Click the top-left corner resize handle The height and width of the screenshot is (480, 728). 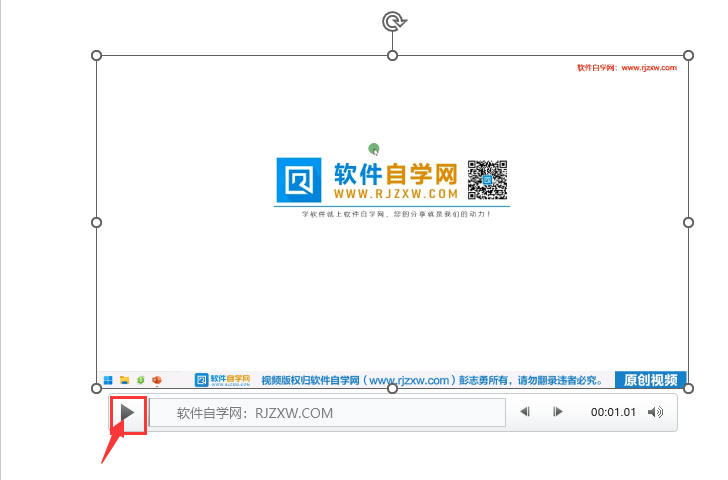click(x=97, y=55)
